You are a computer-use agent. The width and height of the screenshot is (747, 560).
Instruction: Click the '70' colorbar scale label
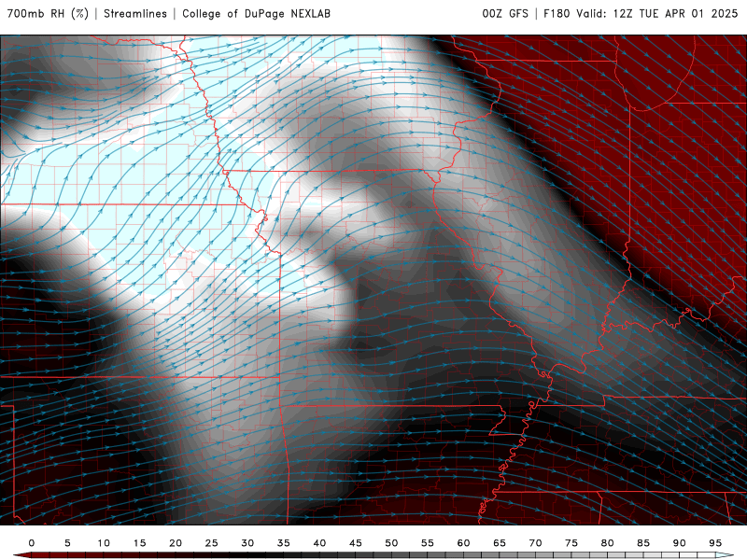pos(535,543)
